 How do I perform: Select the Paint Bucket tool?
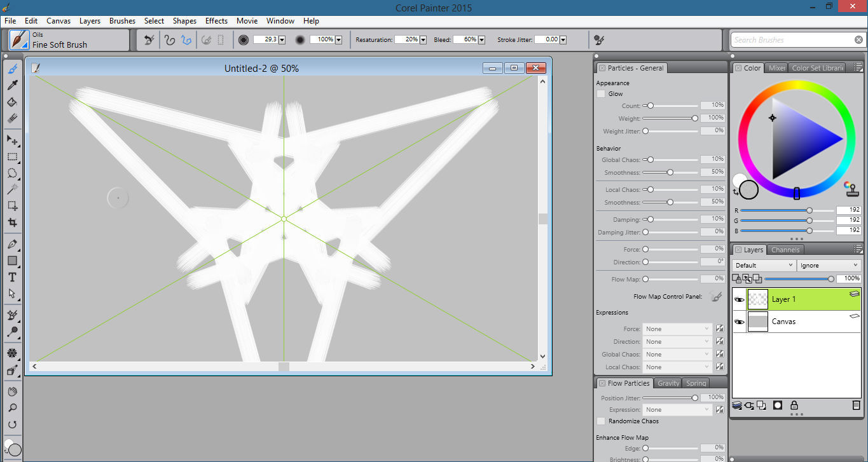[12, 102]
